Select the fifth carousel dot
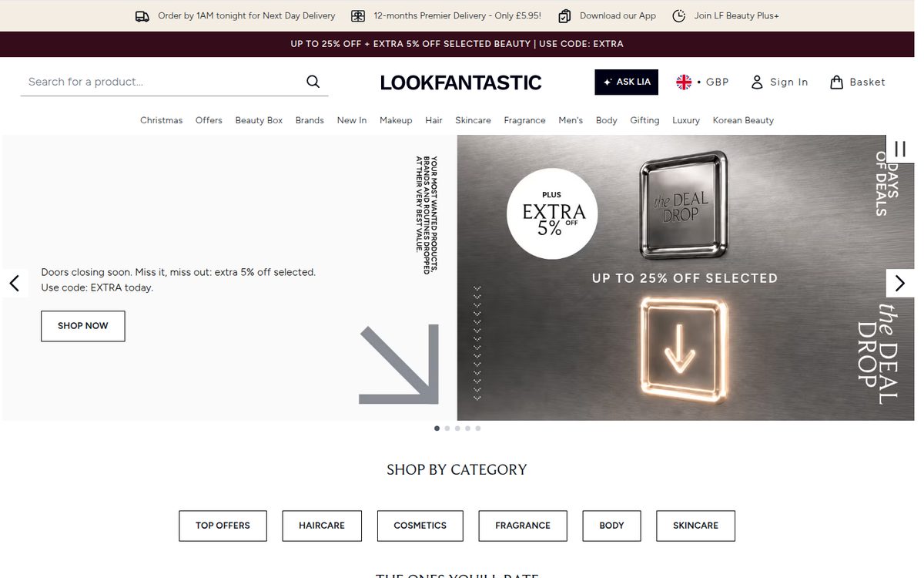Screen dimensions: 924x578 [477, 428]
